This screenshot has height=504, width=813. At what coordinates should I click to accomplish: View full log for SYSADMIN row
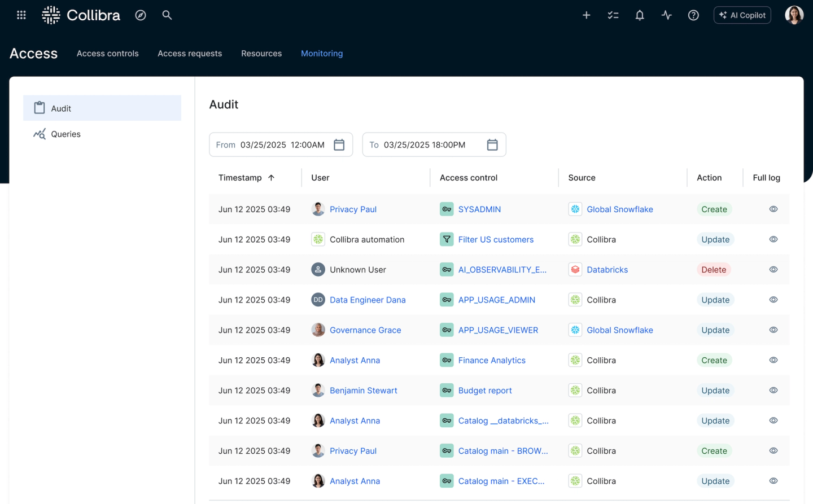click(773, 209)
